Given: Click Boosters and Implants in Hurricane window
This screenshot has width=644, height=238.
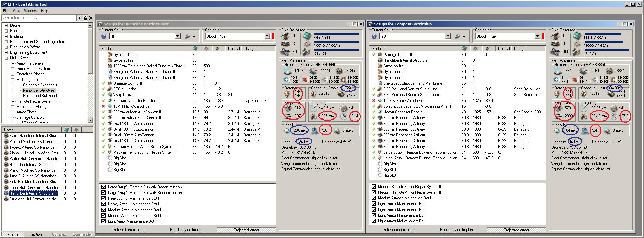Looking at the screenshot, I should pos(188,230).
